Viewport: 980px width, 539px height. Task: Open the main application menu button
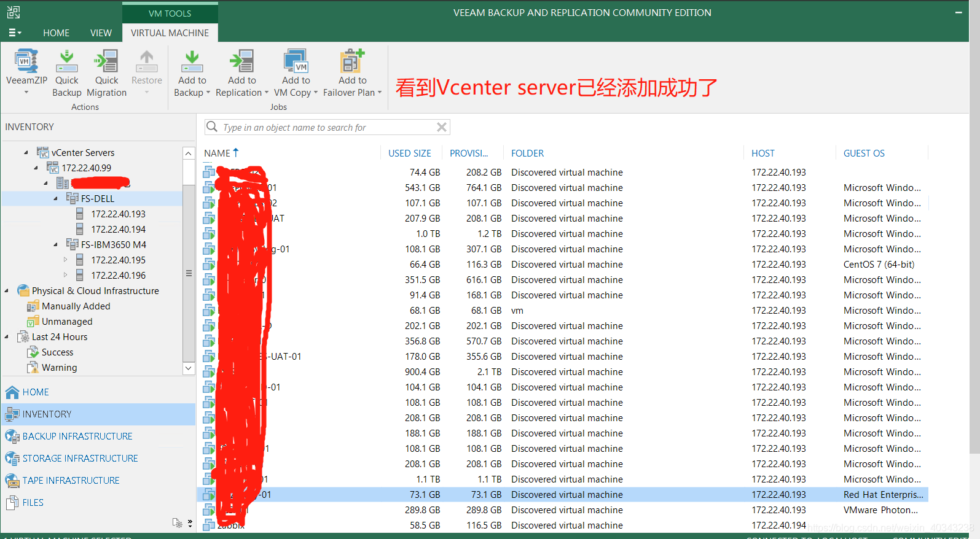pyautogui.click(x=15, y=33)
